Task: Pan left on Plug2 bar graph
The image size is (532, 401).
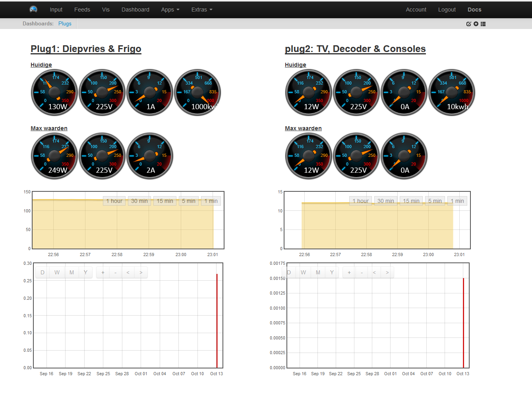Action: click(x=374, y=272)
